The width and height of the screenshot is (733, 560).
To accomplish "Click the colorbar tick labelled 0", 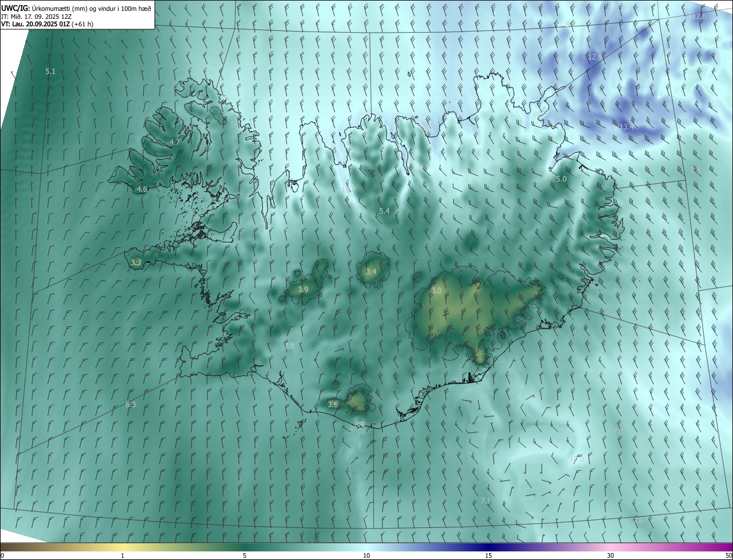I will pyautogui.click(x=2, y=555).
